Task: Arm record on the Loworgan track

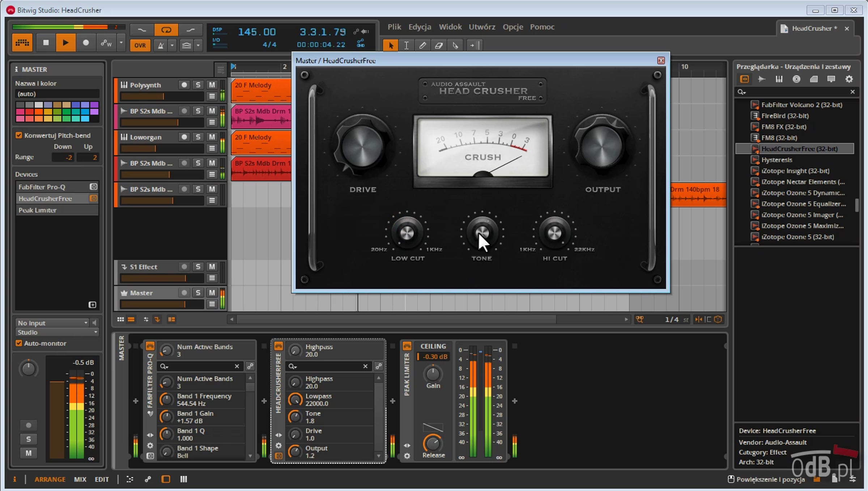Action: pos(184,137)
